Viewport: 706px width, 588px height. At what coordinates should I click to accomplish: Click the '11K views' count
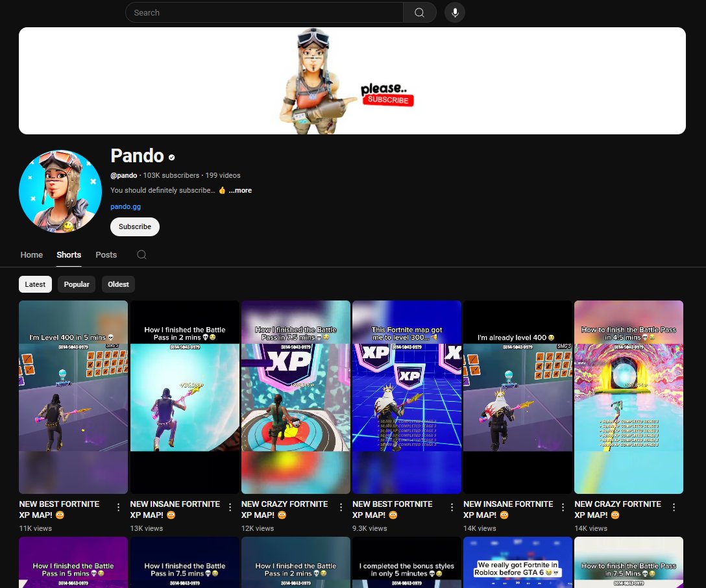36,528
